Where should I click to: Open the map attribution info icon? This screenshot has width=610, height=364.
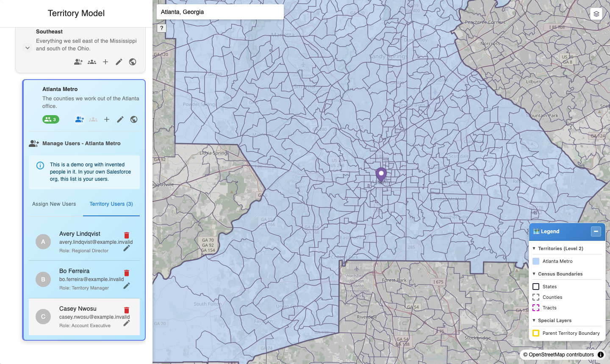point(601,355)
